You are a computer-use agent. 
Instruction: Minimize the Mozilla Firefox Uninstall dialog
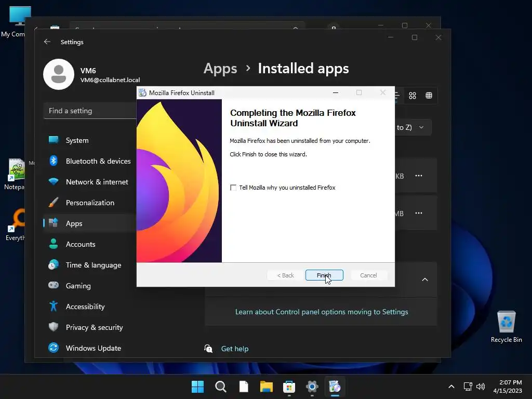336,92
